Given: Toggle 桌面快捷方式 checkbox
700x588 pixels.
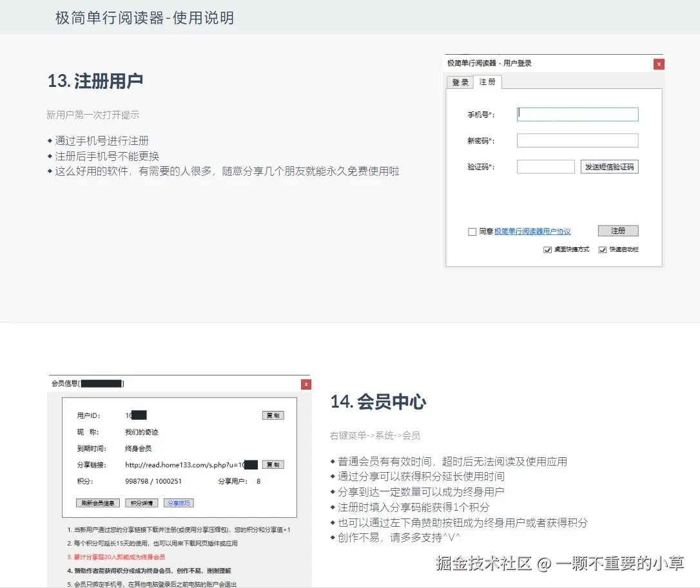Looking at the screenshot, I should point(547,249).
